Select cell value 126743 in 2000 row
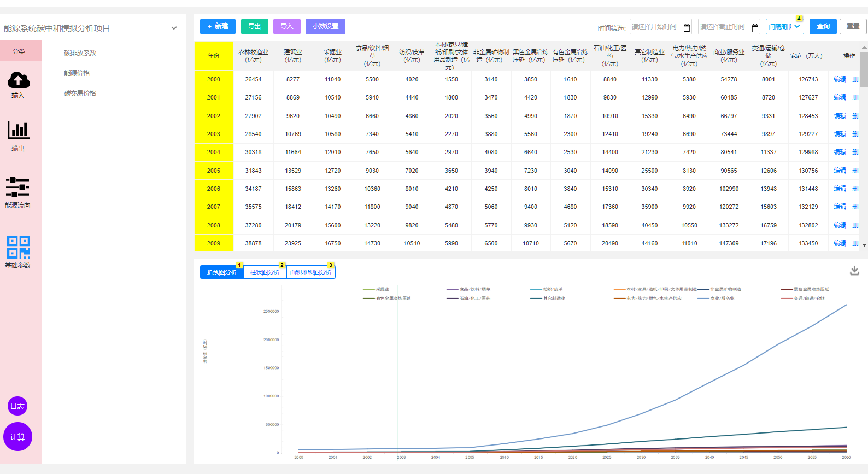868x474 pixels. coord(808,79)
